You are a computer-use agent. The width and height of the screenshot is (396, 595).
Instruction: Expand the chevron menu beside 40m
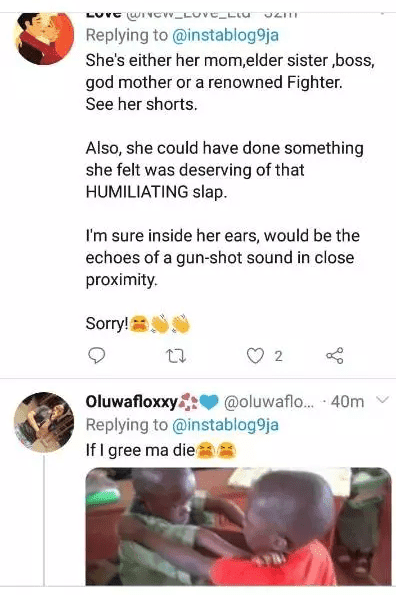[382, 400]
